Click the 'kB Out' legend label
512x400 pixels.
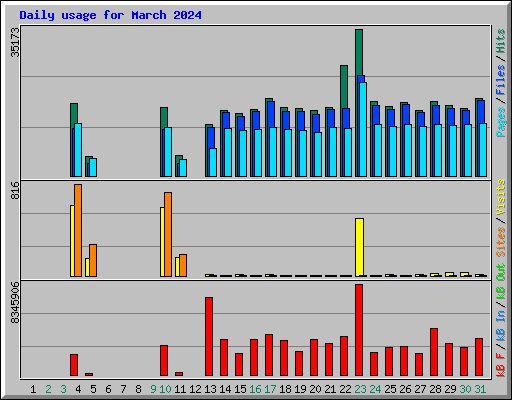501,281
